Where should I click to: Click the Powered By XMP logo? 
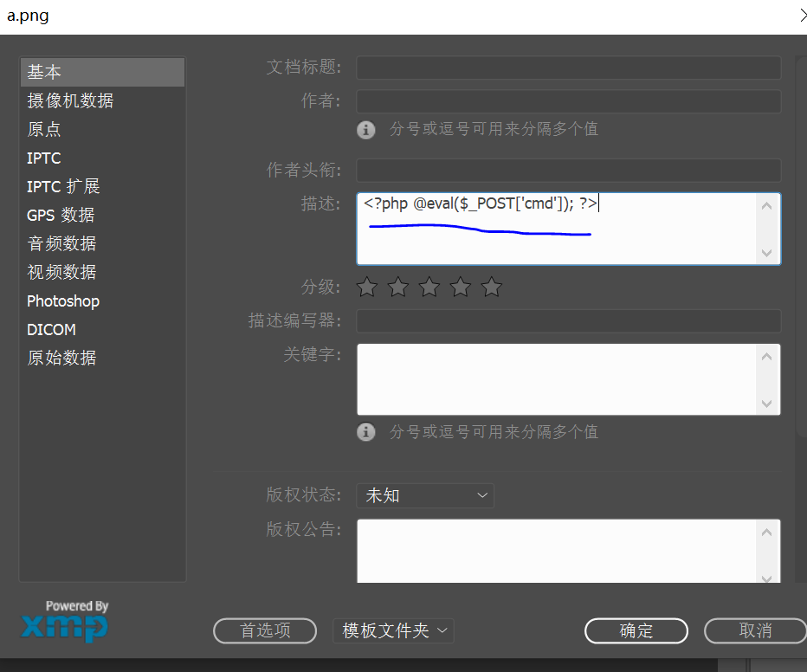(x=65, y=621)
